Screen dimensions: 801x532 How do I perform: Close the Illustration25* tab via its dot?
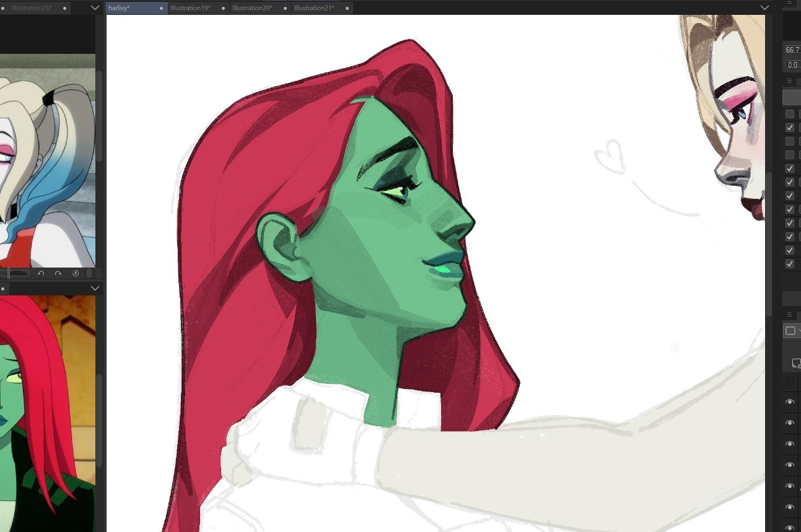(65, 8)
